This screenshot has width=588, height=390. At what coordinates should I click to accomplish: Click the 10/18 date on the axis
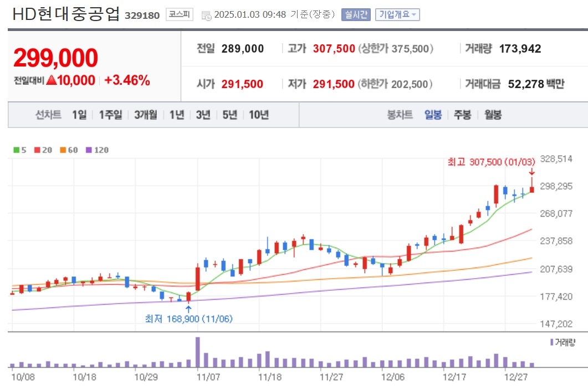(x=84, y=377)
